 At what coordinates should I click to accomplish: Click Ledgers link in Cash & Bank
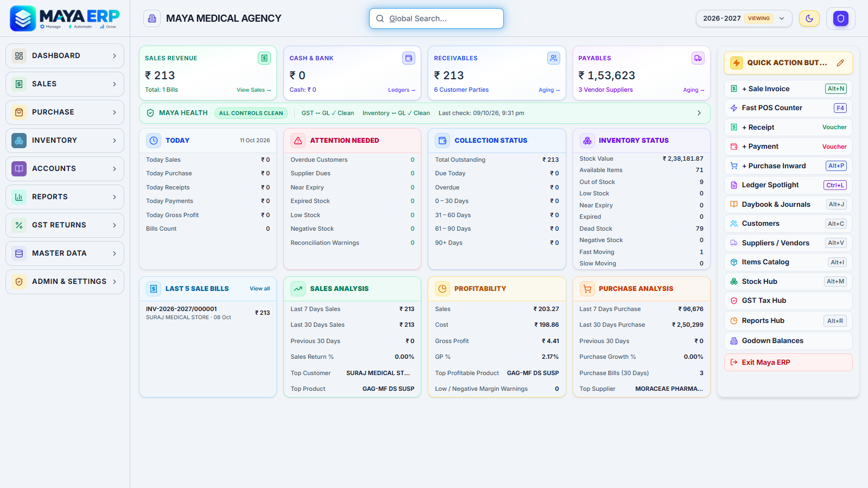(402, 90)
